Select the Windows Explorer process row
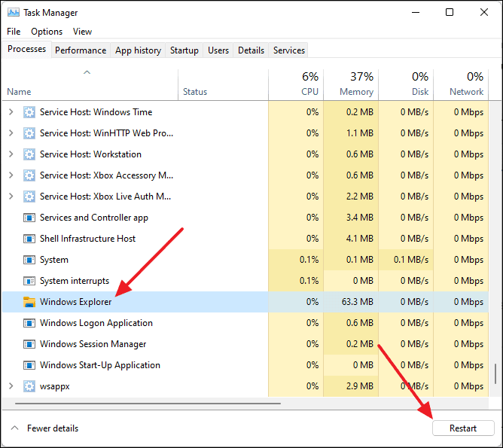This screenshot has width=503, height=448. coord(245,302)
